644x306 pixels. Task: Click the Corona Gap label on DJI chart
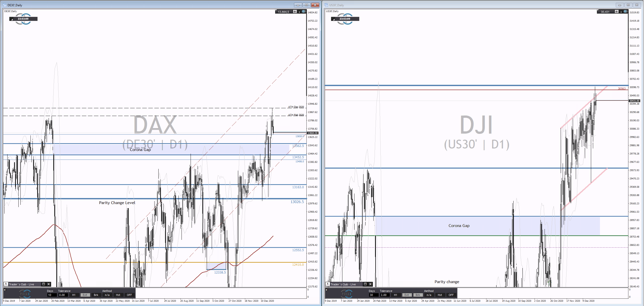[459, 226]
